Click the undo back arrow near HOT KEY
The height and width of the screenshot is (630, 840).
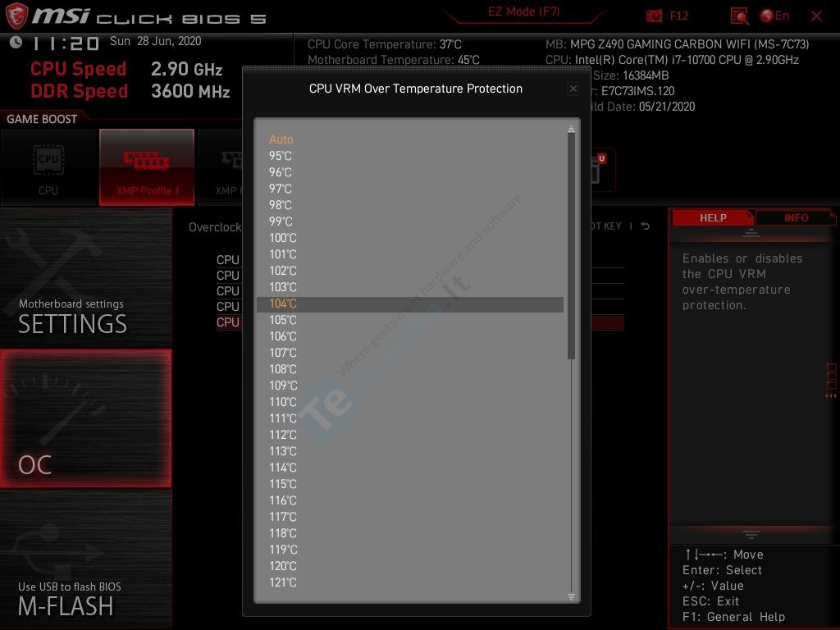pyautogui.click(x=646, y=226)
